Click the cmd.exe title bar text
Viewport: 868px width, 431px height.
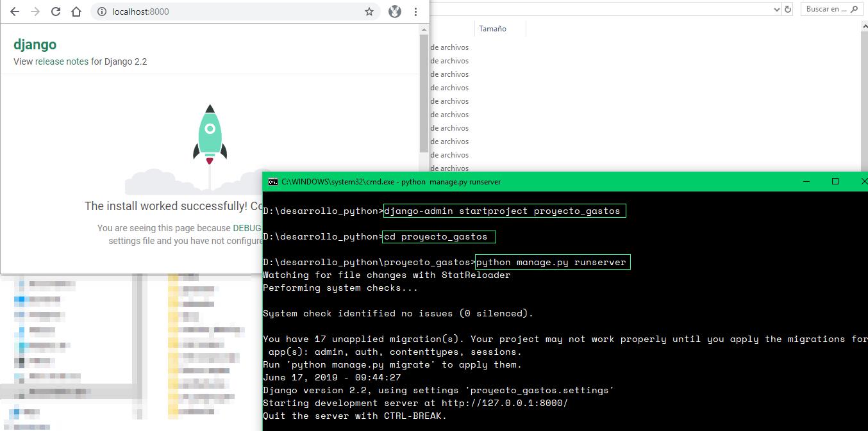391,182
